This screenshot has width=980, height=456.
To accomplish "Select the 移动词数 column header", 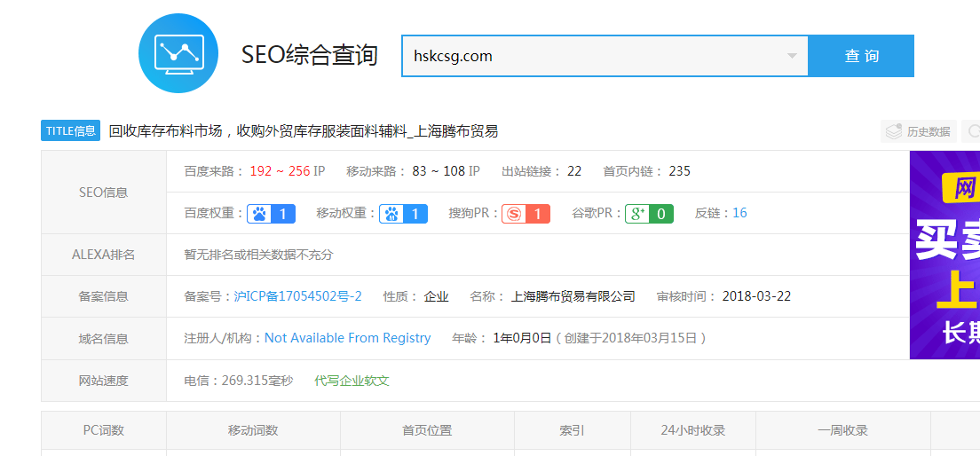I will [253, 430].
